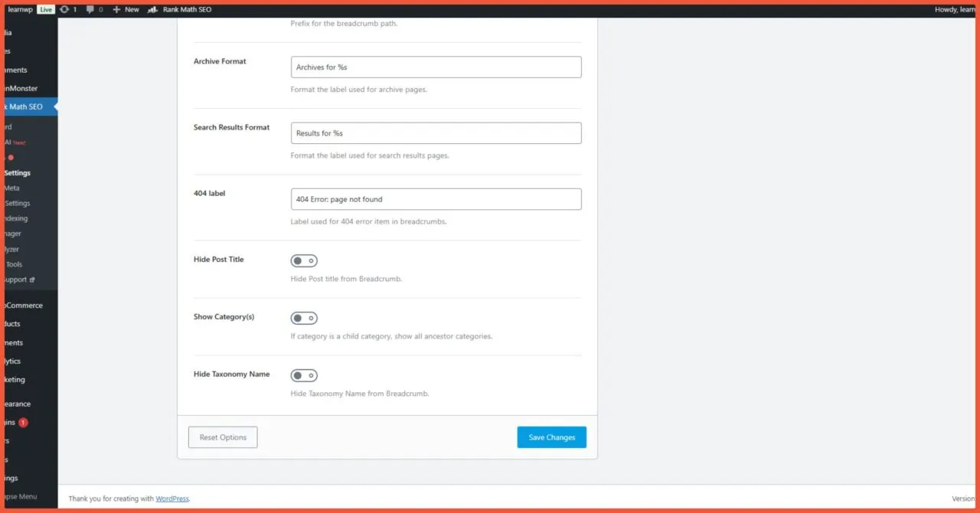Screen dimensions: 980x513
Task: Click the Save Changes button
Action: coord(551,437)
